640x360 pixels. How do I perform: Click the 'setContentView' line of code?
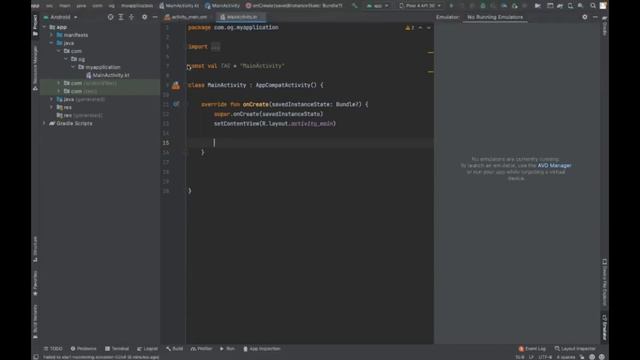click(x=275, y=124)
